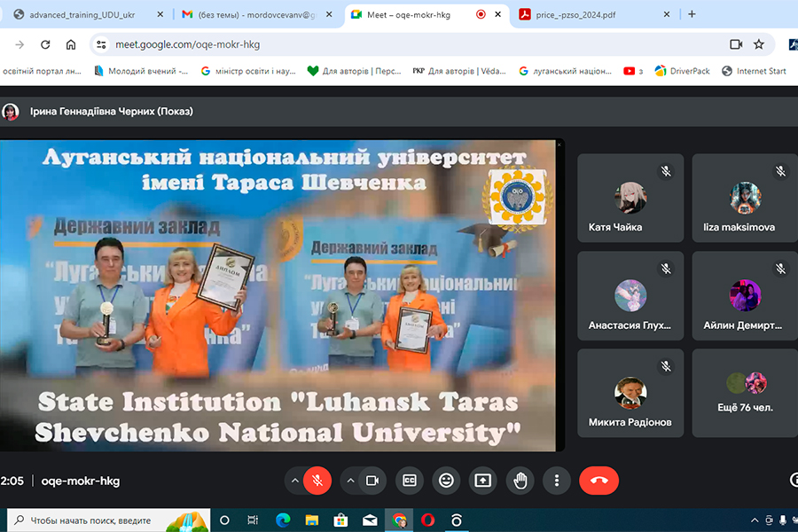Open site information icon in address bar
This screenshot has height=532, width=798.
[x=101, y=45]
